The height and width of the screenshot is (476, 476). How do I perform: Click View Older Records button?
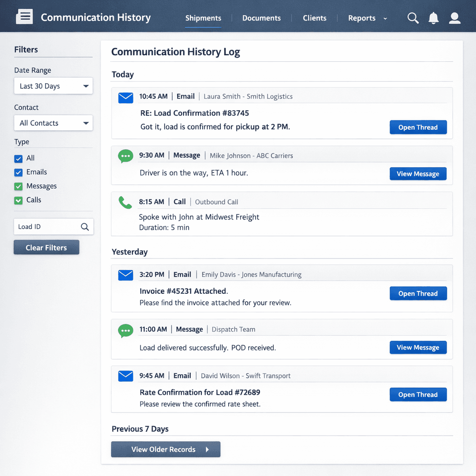pyautogui.click(x=165, y=450)
